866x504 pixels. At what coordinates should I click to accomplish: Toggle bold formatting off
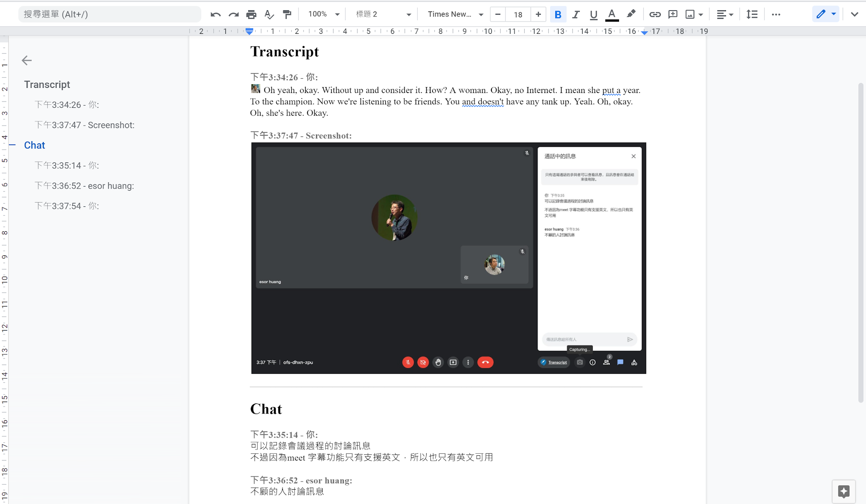click(x=558, y=14)
